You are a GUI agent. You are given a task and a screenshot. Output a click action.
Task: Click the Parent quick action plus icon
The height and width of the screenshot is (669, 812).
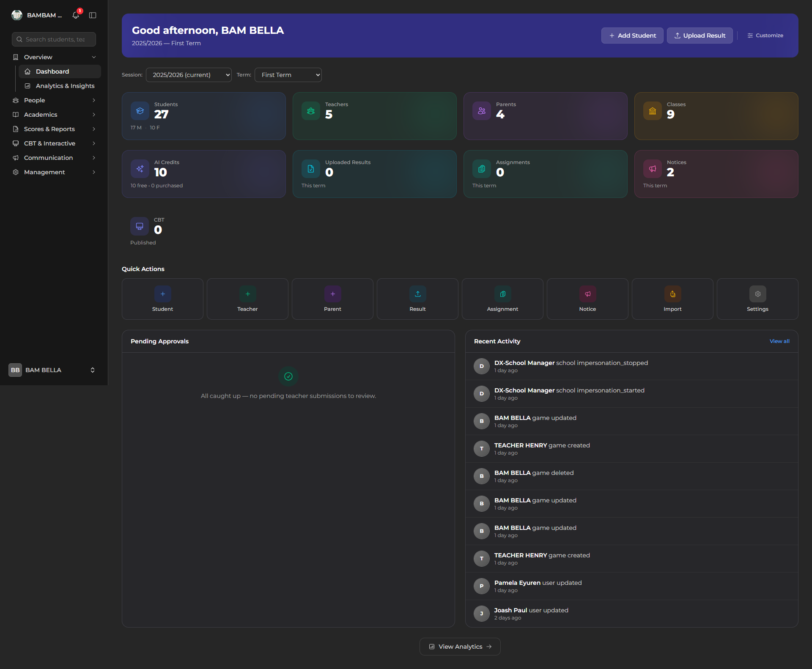(333, 294)
